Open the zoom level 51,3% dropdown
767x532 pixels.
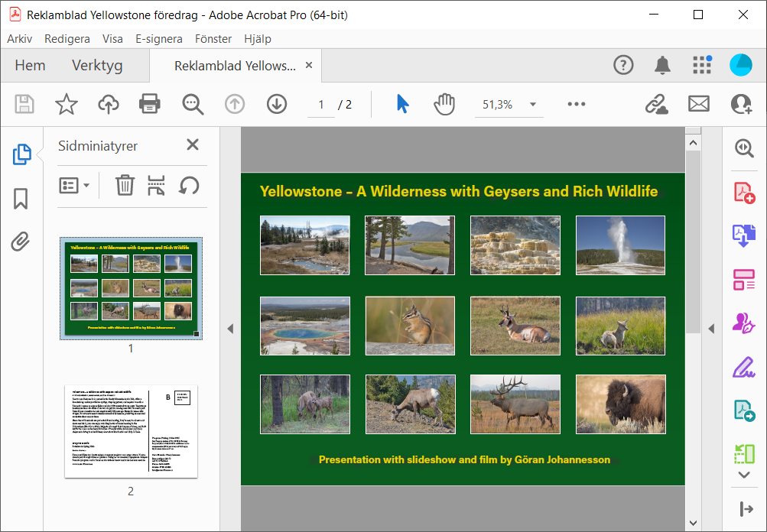(x=533, y=105)
